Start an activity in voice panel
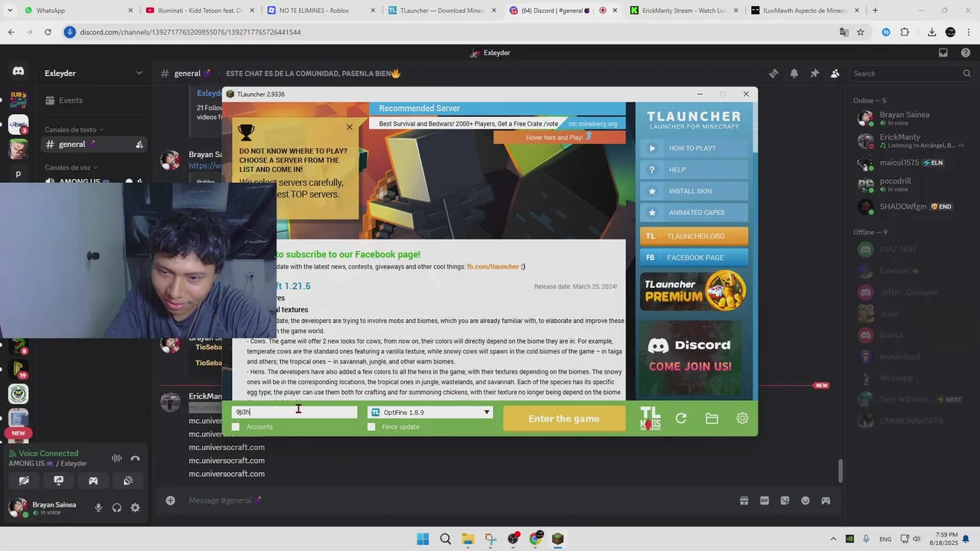Viewport: 980px width, 551px height. 93,481
